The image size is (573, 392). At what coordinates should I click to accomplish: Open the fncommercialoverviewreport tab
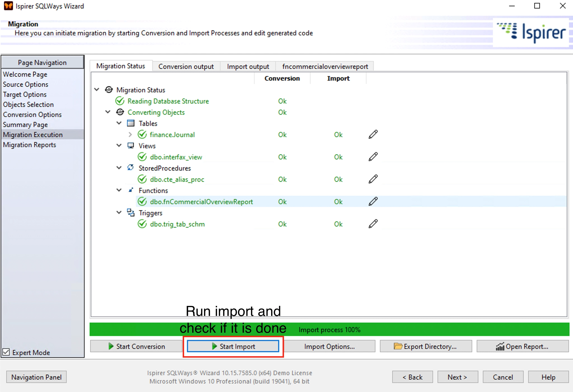pos(325,67)
